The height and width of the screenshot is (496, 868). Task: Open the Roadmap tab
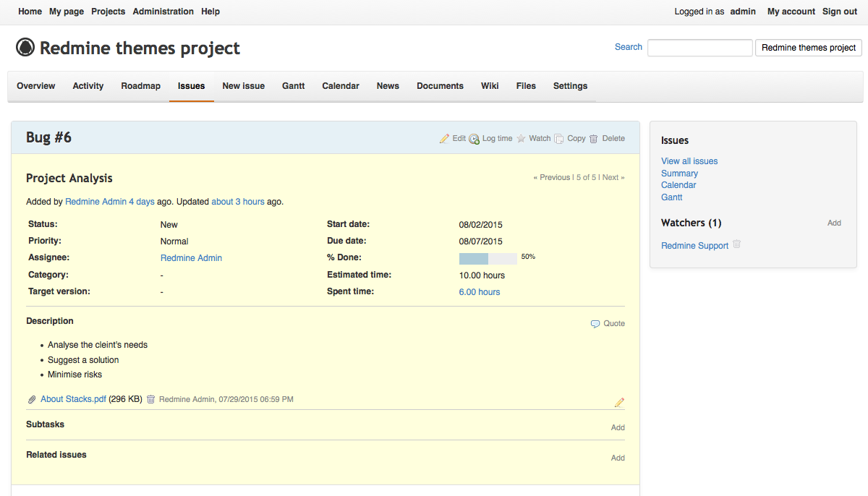pyautogui.click(x=141, y=86)
